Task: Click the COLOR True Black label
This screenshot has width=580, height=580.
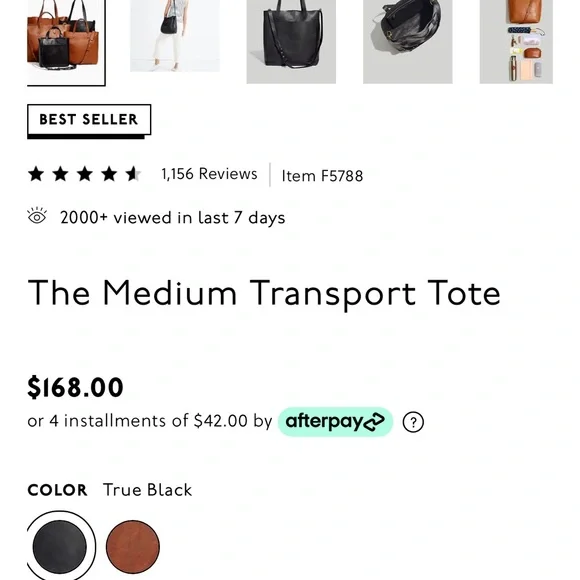Action: tap(109, 490)
